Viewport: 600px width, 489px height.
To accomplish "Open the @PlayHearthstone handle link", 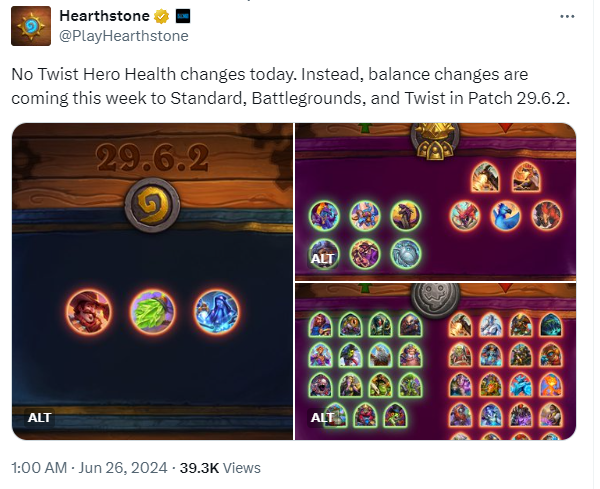I will 124,36.
